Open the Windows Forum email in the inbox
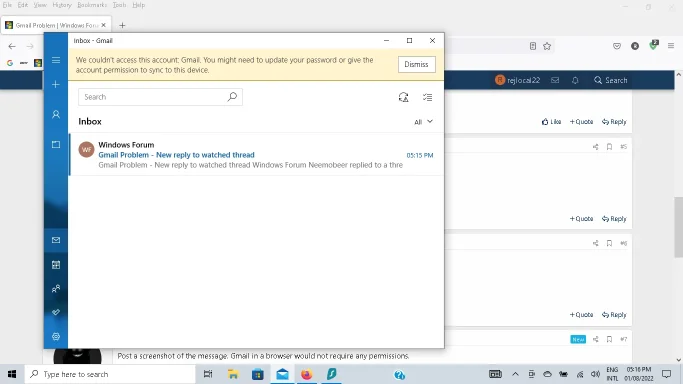 tap(256, 155)
